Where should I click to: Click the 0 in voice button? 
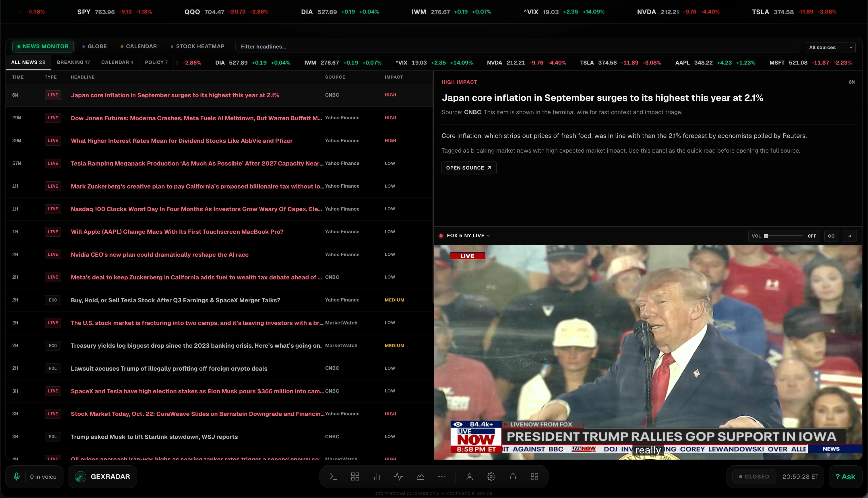tap(34, 476)
